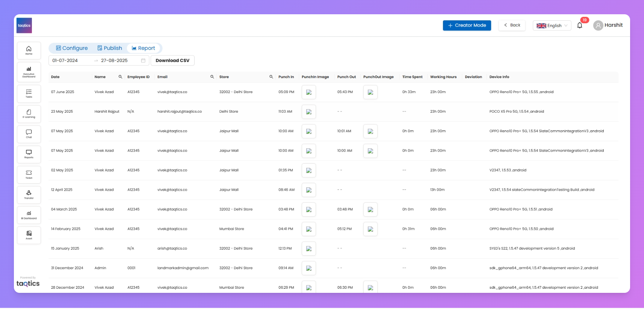The image size is (644, 309).
Task: Click the search icon in Store column
Action: coord(271,77)
